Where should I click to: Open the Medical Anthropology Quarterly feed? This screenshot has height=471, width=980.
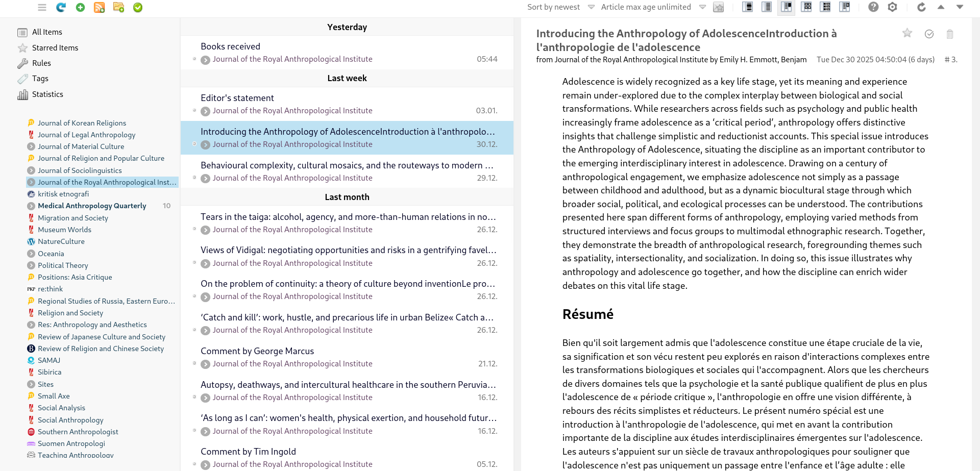92,206
